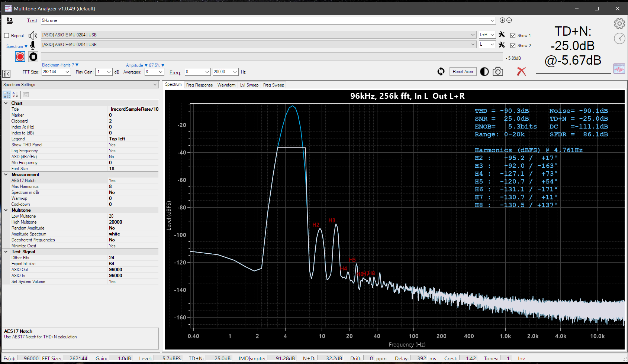Viewport: 628px width, 364px height.
Task: Toggle the chart contrast theme icon
Action: tap(484, 72)
